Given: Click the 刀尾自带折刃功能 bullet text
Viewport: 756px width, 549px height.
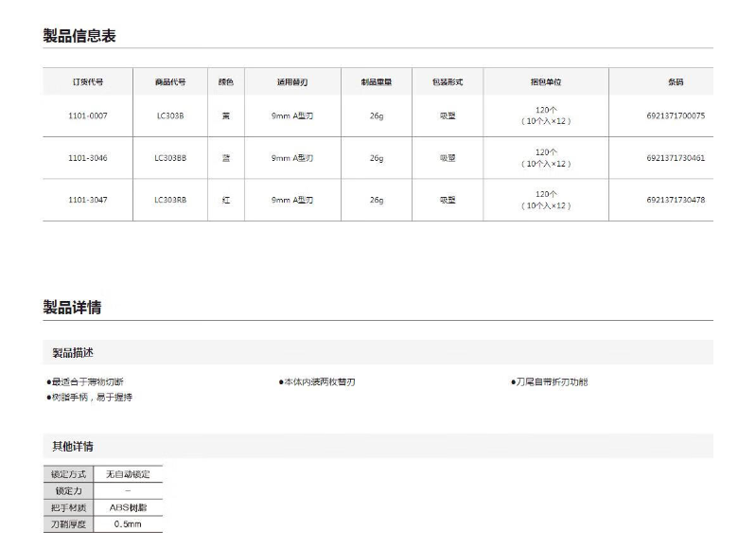Looking at the screenshot, I should pyautogui.click(x=550, y=382).
